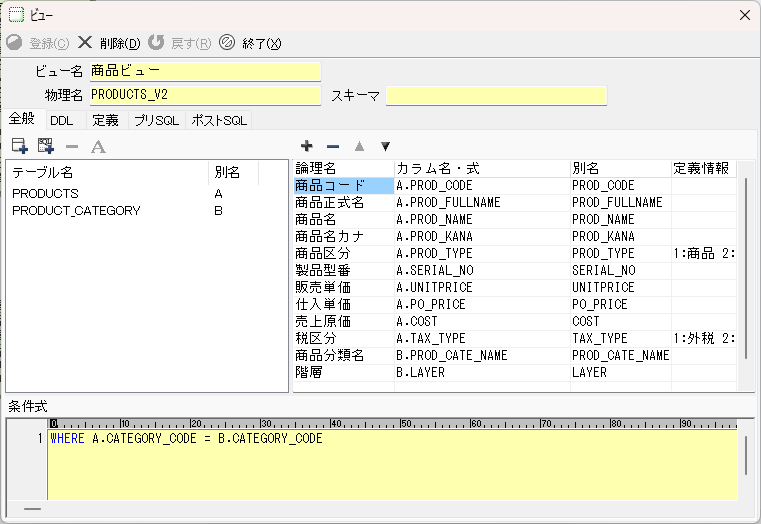Click the add table icon
The width and height of the screenshot is (761, 524).
[x=20, y=146]
